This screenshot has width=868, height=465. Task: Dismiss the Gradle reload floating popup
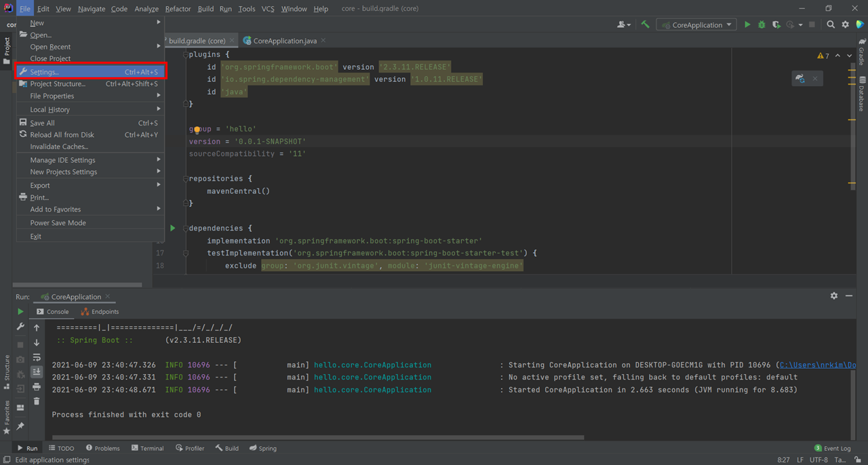pyautogui.click(x=815, y=79)
